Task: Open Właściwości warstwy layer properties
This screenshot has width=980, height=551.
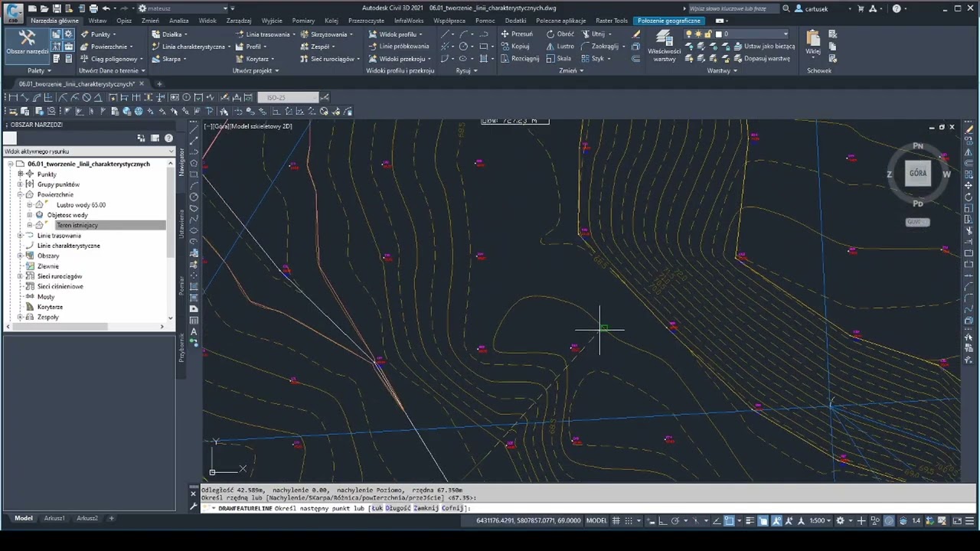Action: click(664, 46)
